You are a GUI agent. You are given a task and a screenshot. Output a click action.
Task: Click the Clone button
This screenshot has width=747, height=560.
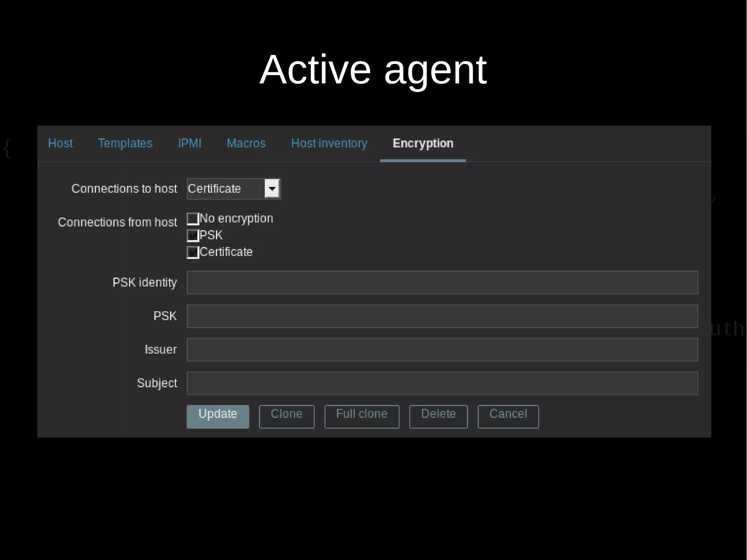pos(287,416)
